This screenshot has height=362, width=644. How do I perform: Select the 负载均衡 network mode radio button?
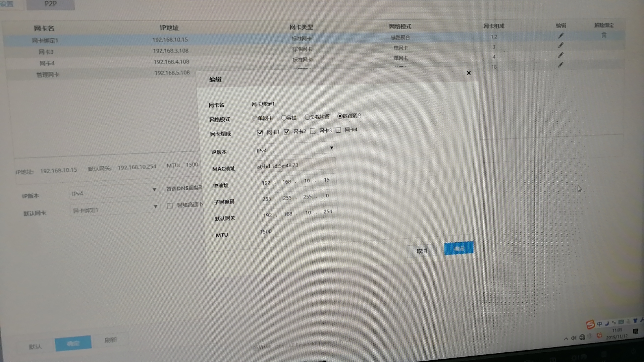coord(307,117)
